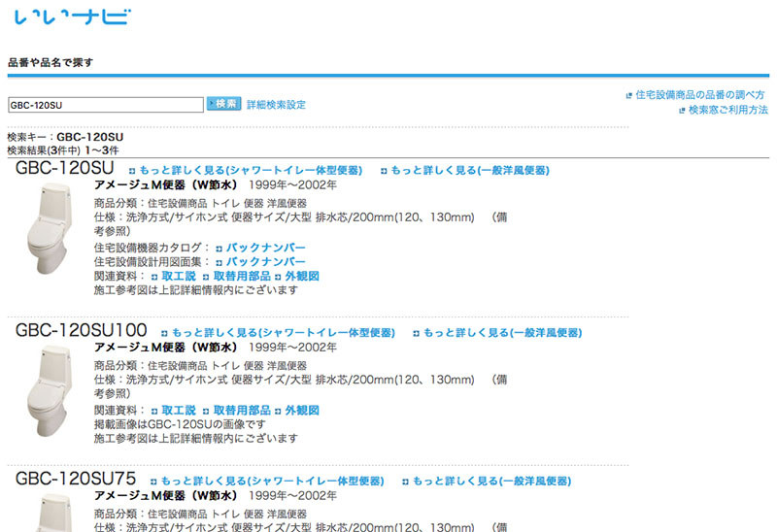Open 取替用部品 for GBC-120SU100
Image resolution: width=777 pixels, height=532 pixels.
pyautogui.click(x=242, y=410)
